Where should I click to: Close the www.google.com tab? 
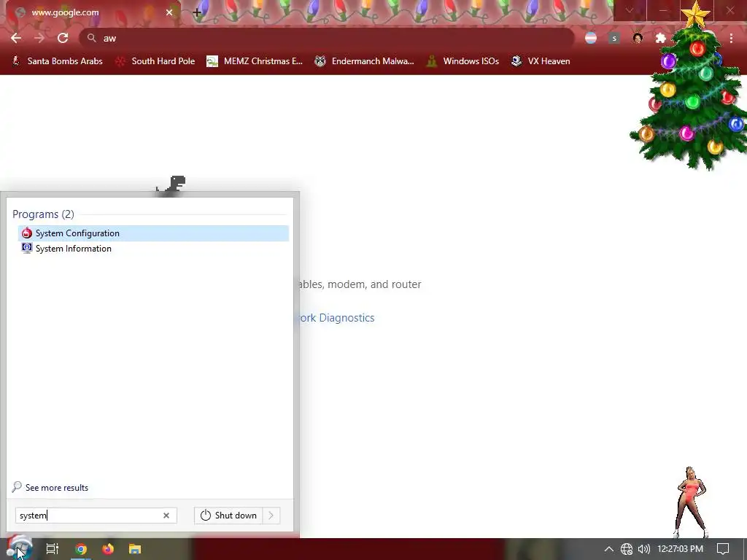169,12
